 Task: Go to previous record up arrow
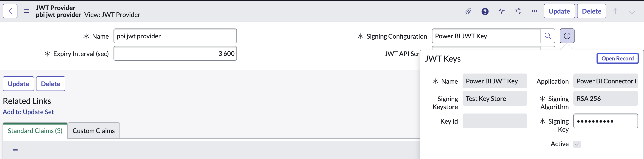[615, 11]
